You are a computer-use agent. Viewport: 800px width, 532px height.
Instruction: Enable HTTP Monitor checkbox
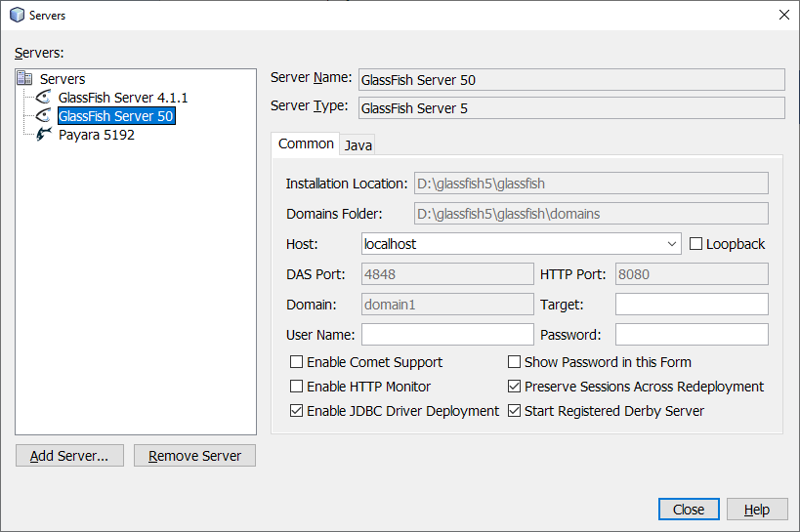pos(296,387)
